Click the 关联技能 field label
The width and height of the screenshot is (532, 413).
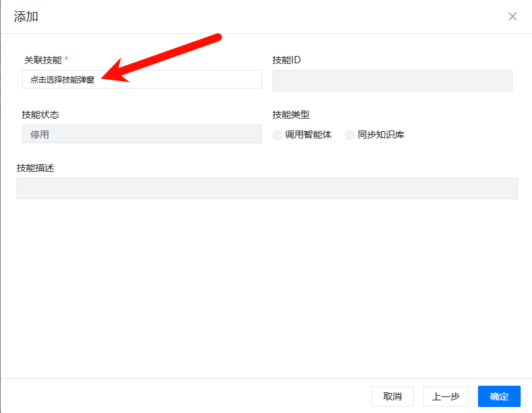click(43, 60)
